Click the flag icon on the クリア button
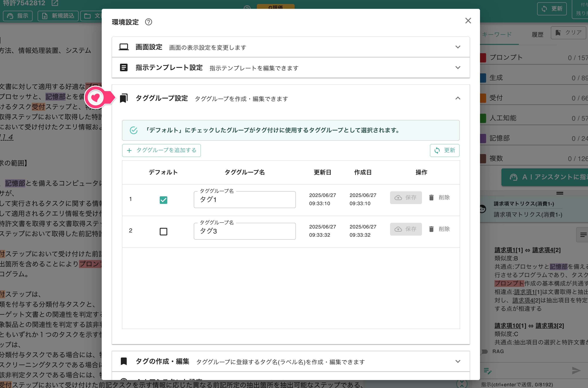588x388 pixels. [558, 33]
